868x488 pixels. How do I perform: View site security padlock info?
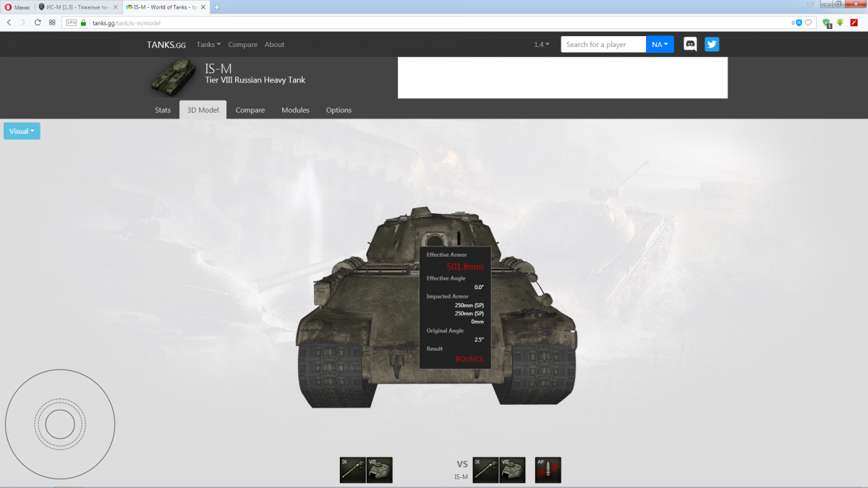84,22
